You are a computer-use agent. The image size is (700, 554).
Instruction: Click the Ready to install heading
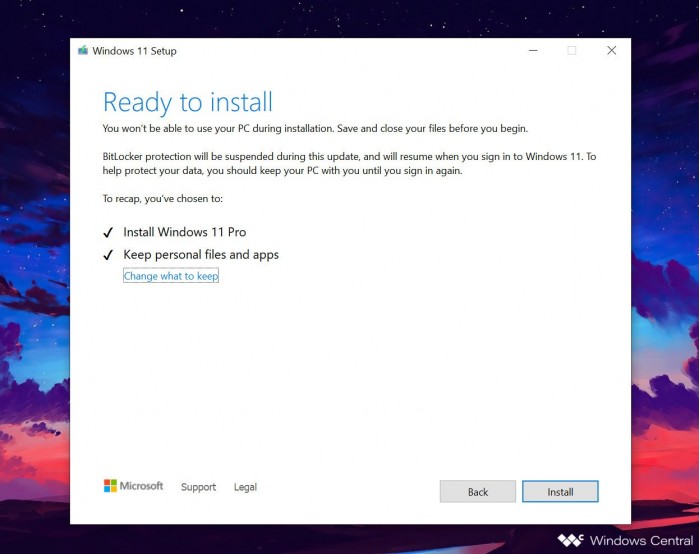(x=188, y=102)
